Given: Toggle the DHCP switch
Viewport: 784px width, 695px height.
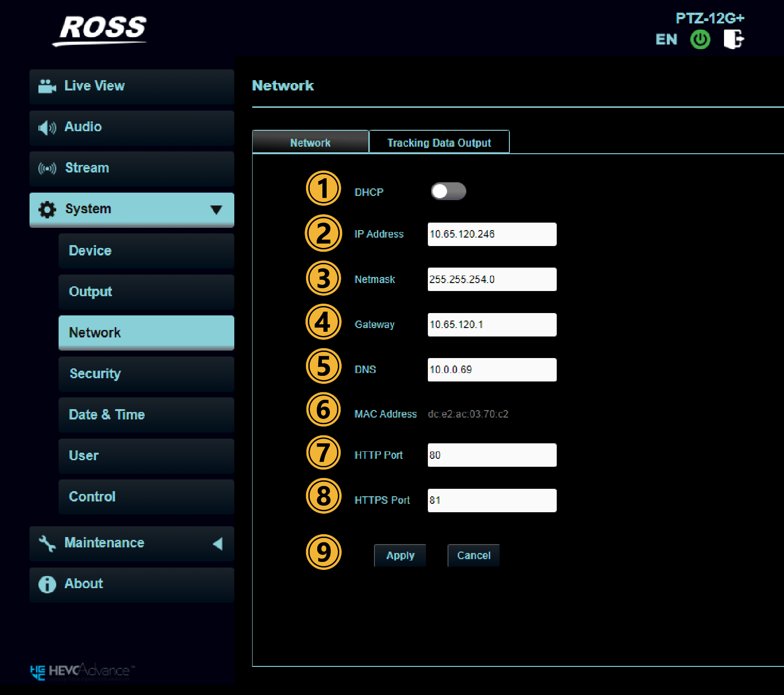Looking at the screenshot, I should tap(448, 191).
